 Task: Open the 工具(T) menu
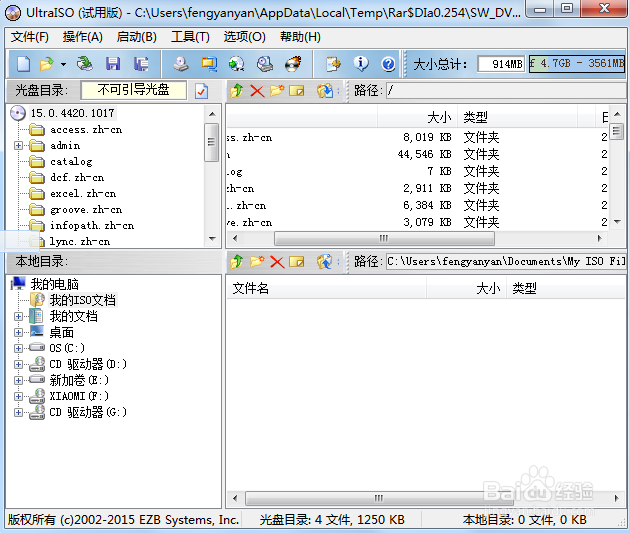pyautogui.click(x=190, y=37)
